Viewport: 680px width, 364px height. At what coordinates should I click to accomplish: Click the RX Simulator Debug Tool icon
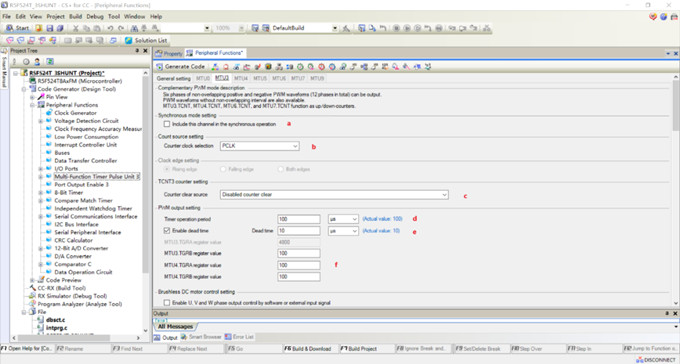tap(33, 296)
